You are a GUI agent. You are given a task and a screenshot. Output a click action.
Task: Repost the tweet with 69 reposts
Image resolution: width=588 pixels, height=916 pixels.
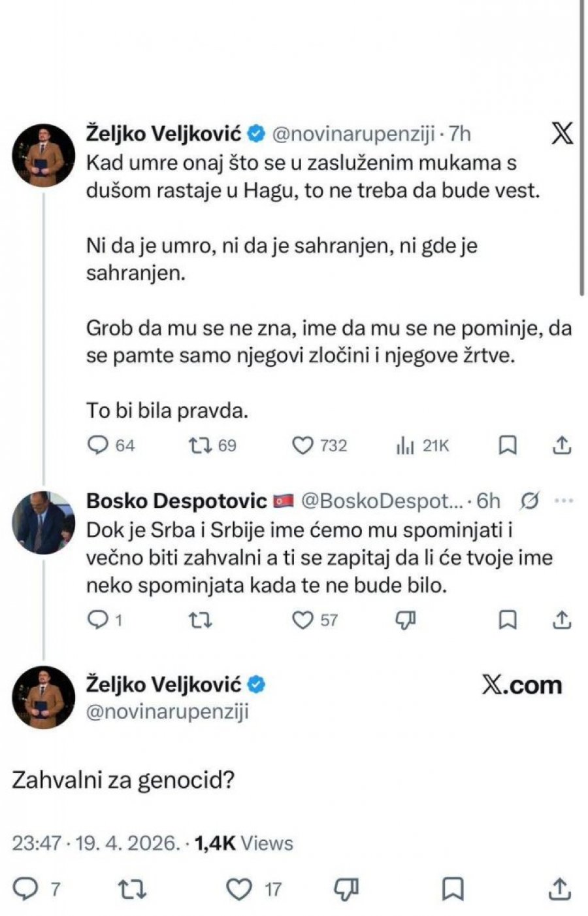coord(199,445)
